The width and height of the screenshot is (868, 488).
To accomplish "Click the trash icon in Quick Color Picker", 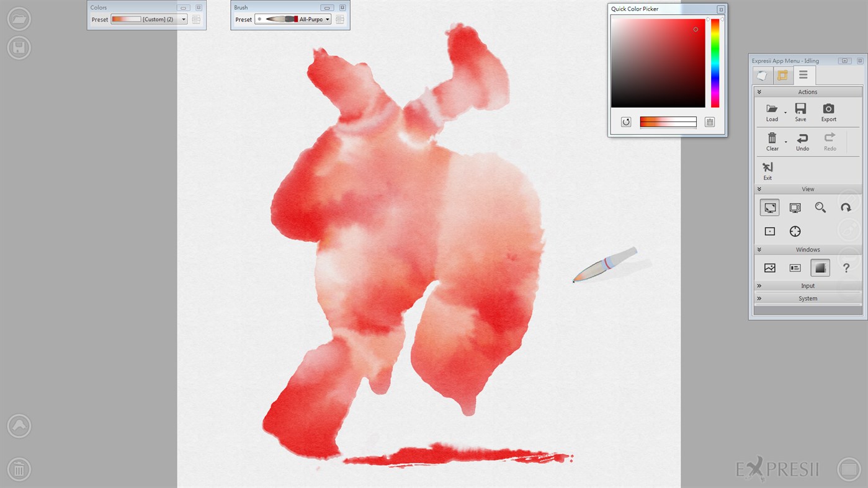I will pyautogui.click(x=709, y=122).
